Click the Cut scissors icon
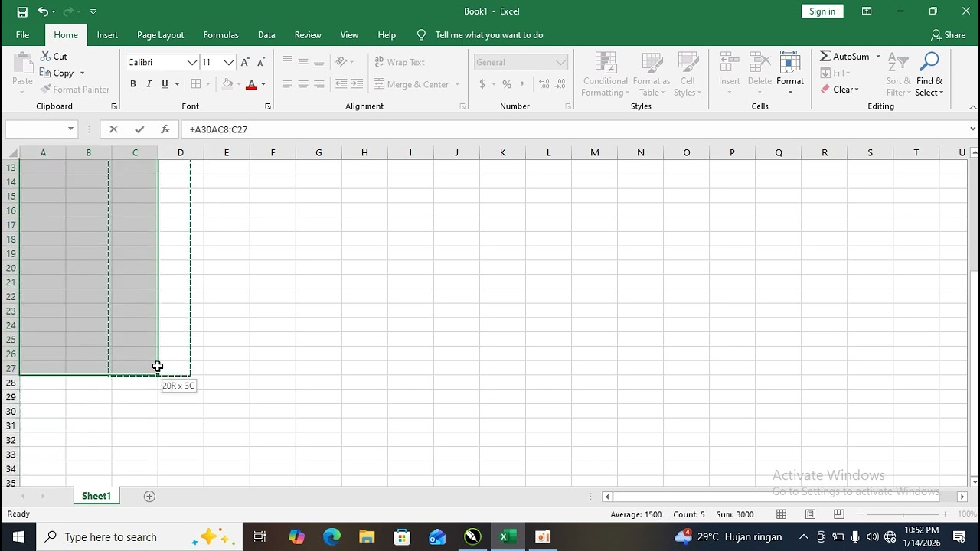The image size is (980, 551). pyautogui.click(x=46, y=57)
